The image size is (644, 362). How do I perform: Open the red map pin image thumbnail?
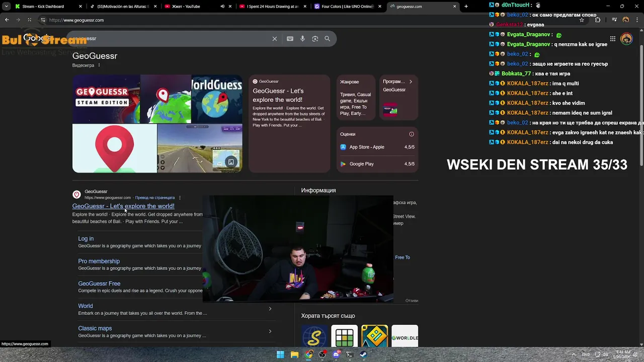point(114,148)
